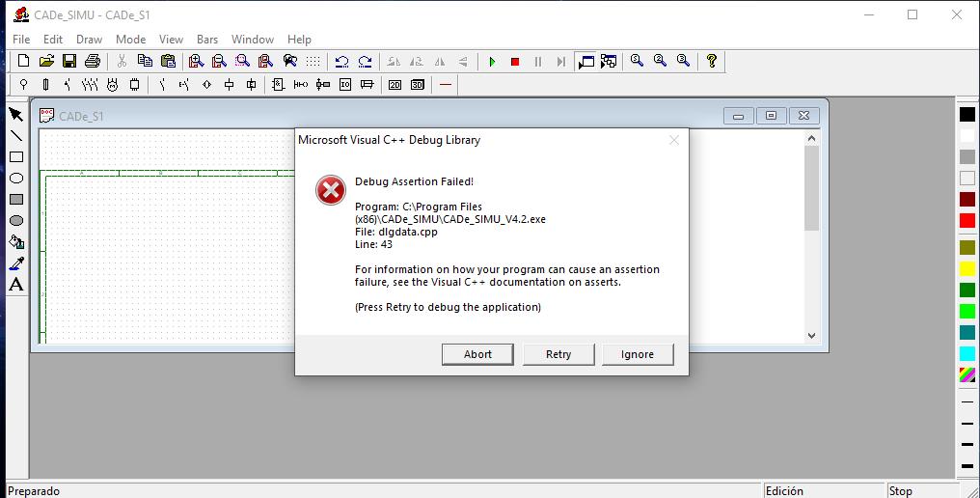This screenshot has height=498, width=980.
Task: Select zoom preset 1 magnifier icon
Action: [x=637, y=61]
